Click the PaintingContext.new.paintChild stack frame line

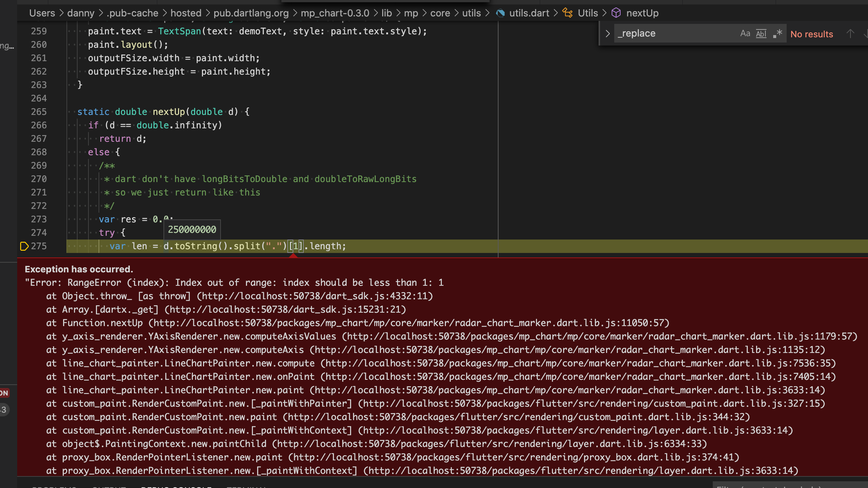pyautogui.click(x=377, y=444)
